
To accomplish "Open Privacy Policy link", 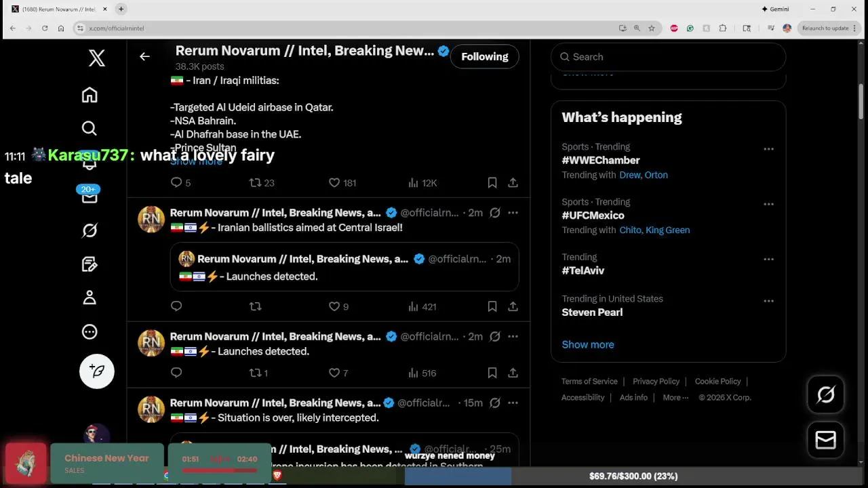I will (656, 382).
